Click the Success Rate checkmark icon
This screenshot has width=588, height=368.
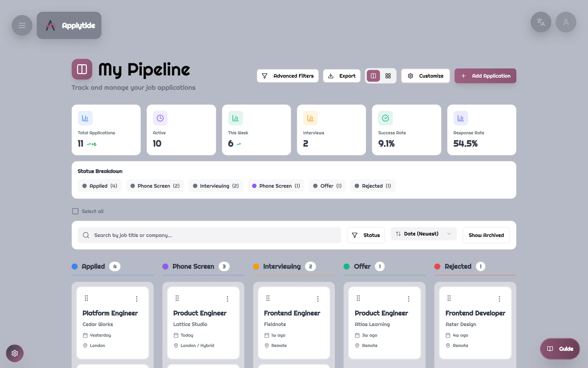[x=386, y=118]
